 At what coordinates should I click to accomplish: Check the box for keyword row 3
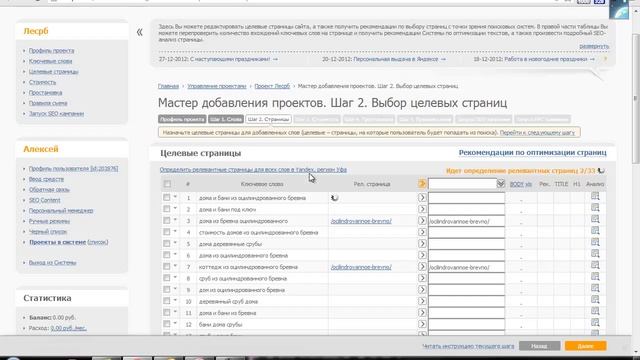[167, 220]
